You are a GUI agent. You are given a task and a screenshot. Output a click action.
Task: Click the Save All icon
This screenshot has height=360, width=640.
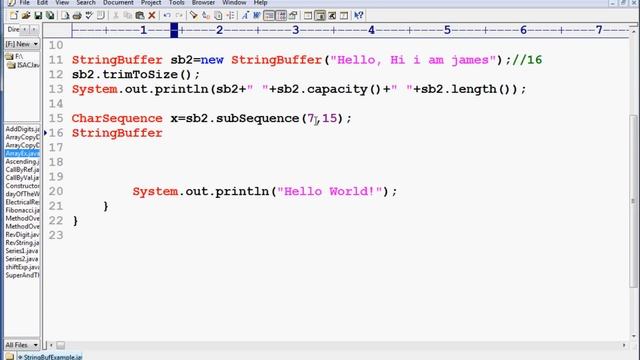50,16
